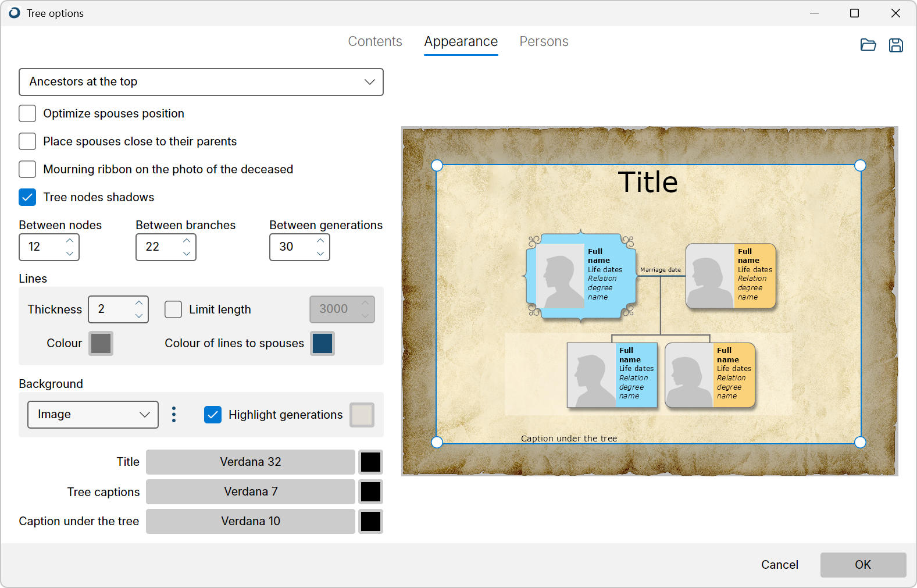The width and height of the screenshot is (917, 588).
Task: Open saved tree options folder icon
Action: (x=868, y=45)
